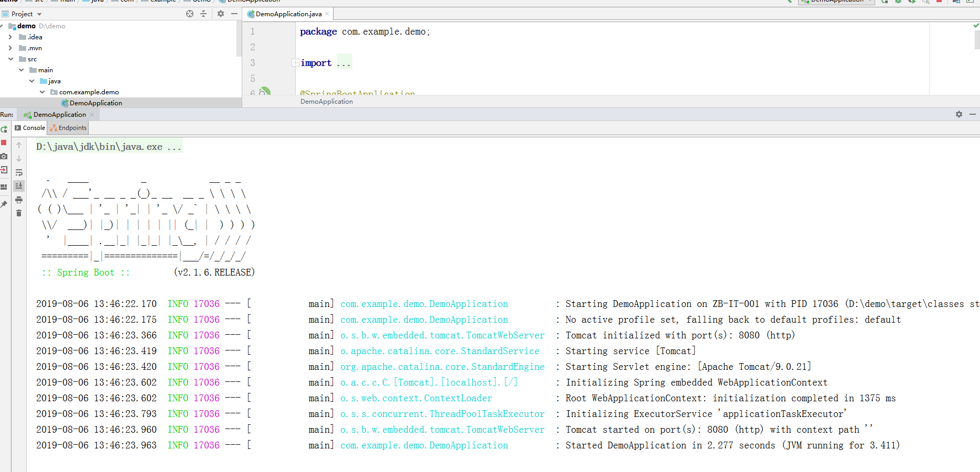This screenshot has height=472, width=980.
Task: Click the 'Spring Boot' banner text
Action: pyautogui.click(x=85, y=272)
